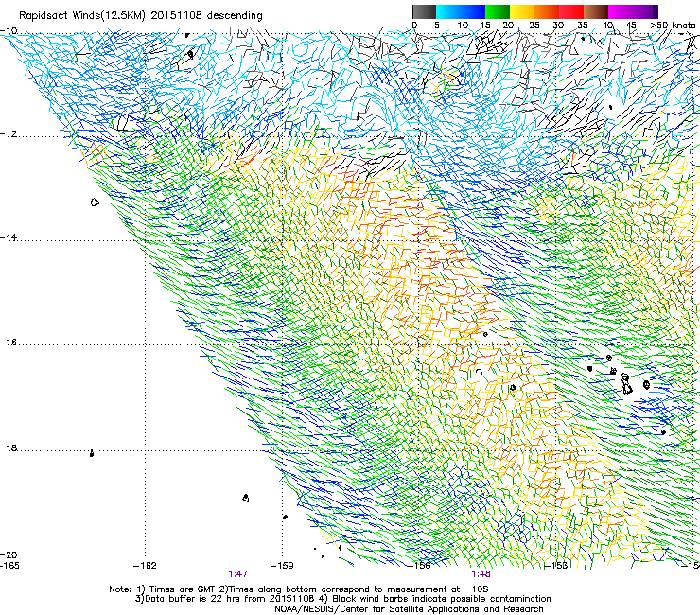Click the 'NOAA/NESDIS/Center for Satellite Applications' credit line
This screenshot has height=615, width=700.
pos(409,608)
